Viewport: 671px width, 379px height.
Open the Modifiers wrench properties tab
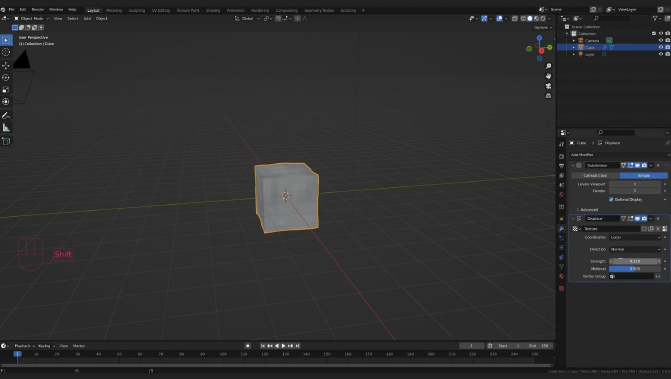point(561,228)
